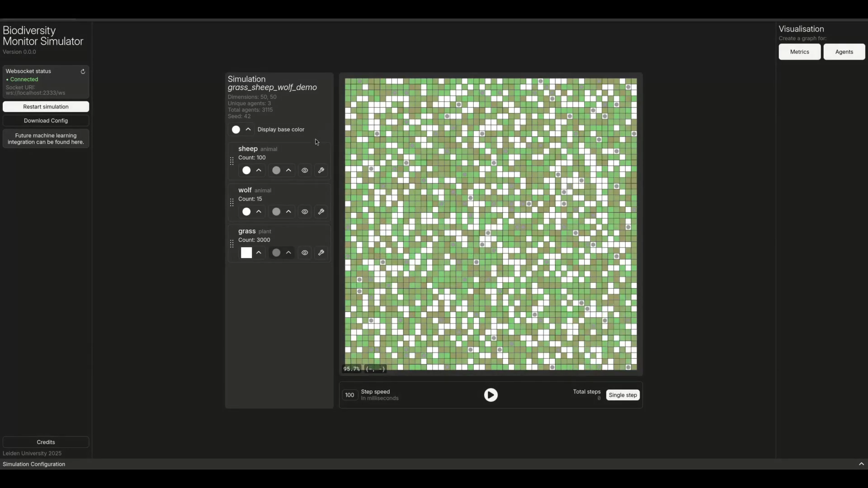Toggle grass visibility eye icon
868x488 pixels.
[x=305, y=253]
